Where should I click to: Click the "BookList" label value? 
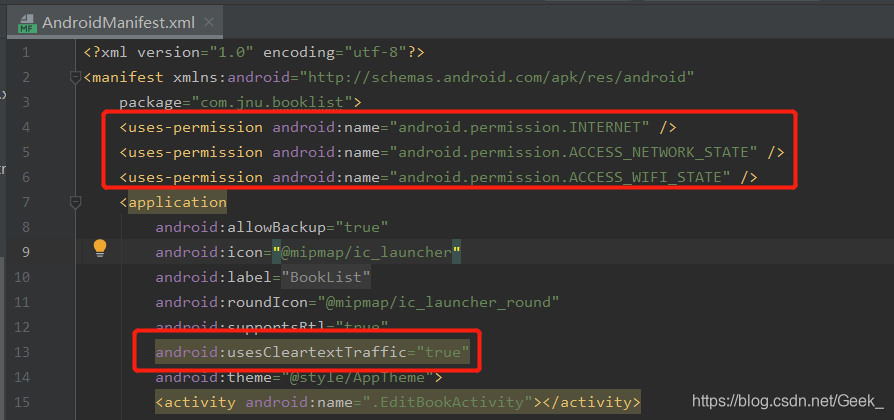tap(326, 277)
